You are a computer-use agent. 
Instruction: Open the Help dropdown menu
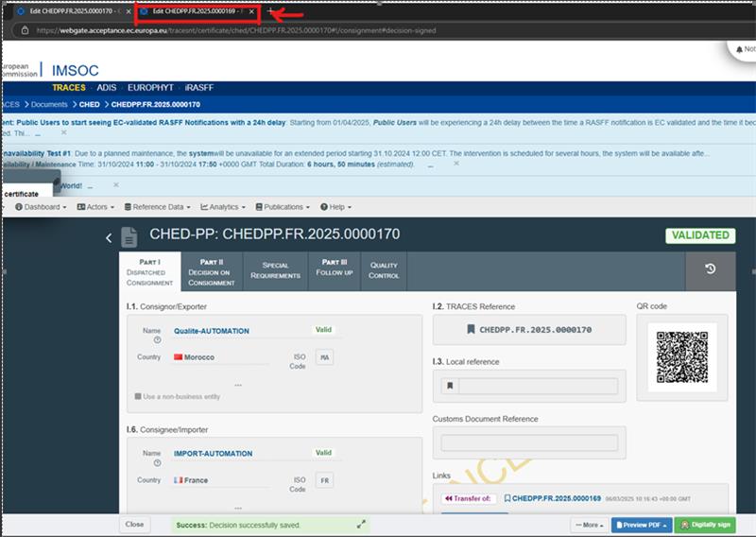click(x=336, y=206)
